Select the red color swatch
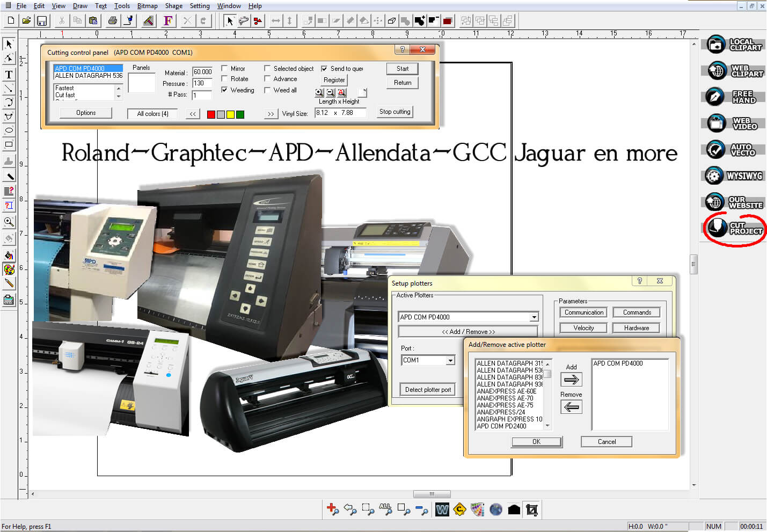 click(211, 114)
